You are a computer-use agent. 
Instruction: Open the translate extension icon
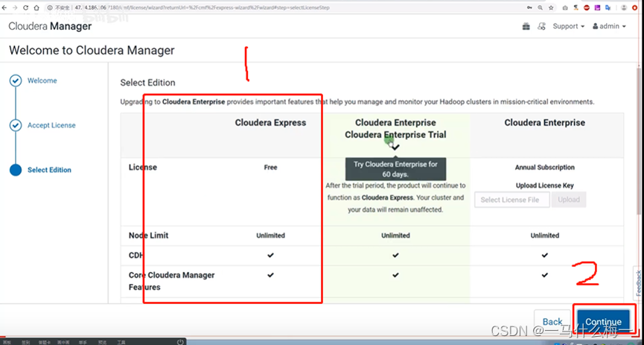608,7
